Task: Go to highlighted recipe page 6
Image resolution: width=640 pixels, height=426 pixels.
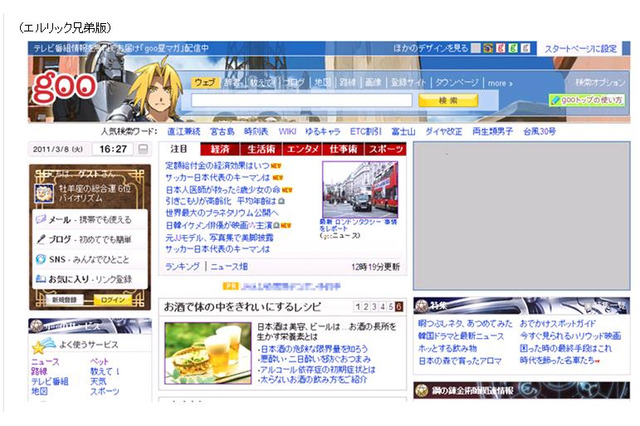Action: coord(399,307)
